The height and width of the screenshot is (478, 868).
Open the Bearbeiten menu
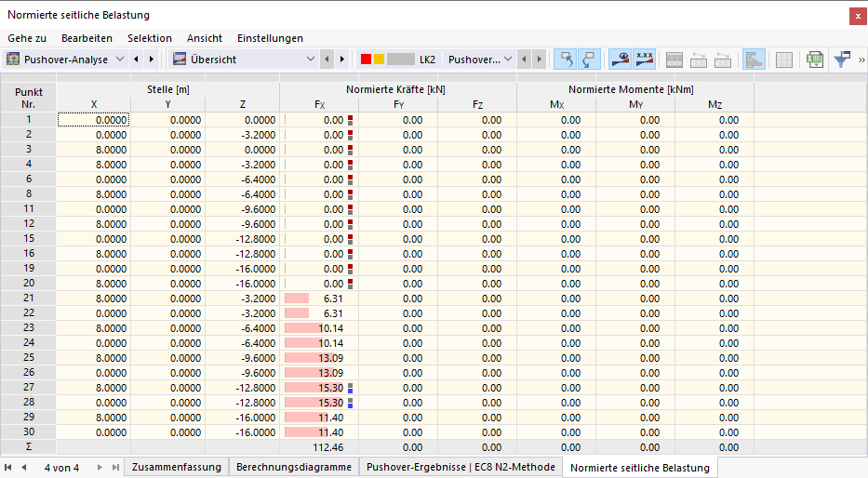coord(87,38)
